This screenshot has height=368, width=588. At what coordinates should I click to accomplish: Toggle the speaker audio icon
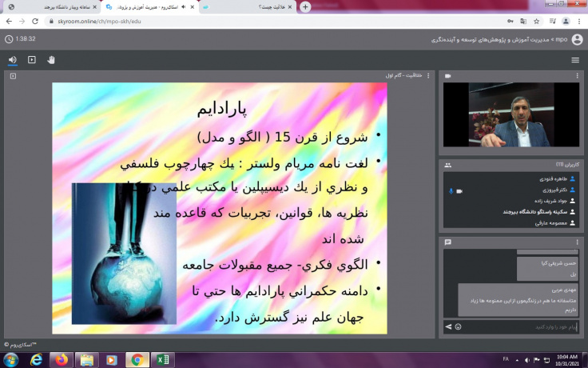[x=13, y=60]
